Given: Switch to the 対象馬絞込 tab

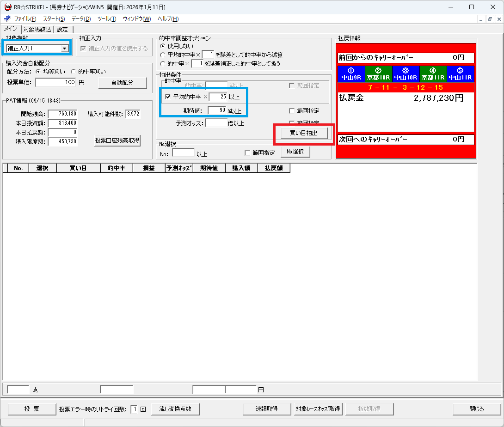Looking at the screenshot, I should click(x=37, y=29).
